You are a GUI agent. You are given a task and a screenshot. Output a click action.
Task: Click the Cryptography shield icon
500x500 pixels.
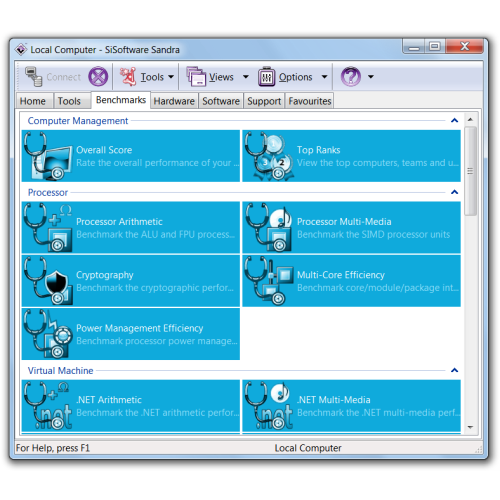click(x=48, y=281)
